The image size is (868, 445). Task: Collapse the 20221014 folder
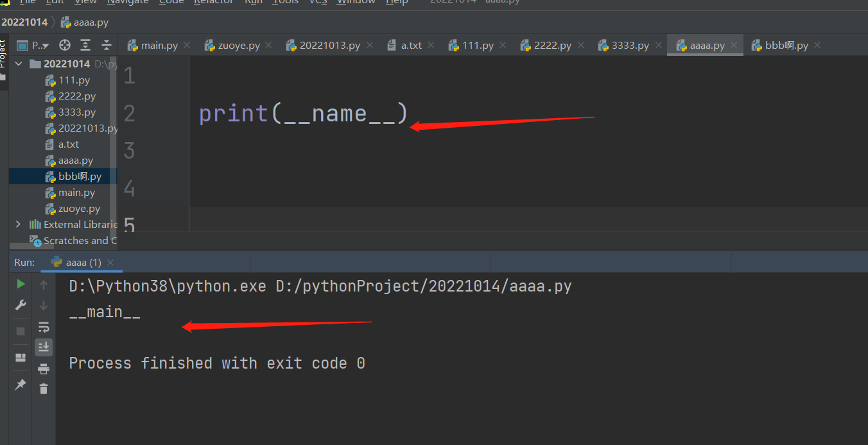[x=18, y=64]
